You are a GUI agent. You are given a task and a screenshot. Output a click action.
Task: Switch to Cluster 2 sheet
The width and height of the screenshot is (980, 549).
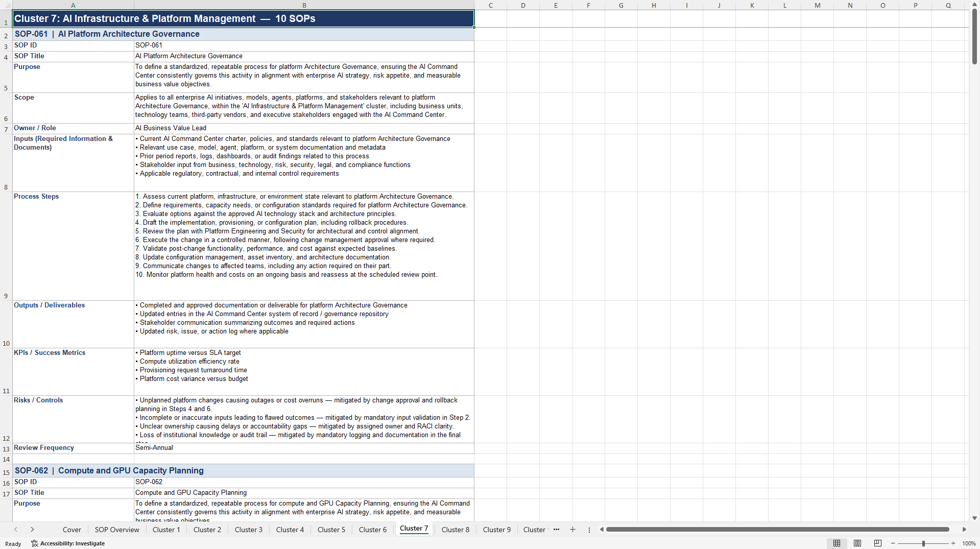[207, 530]
